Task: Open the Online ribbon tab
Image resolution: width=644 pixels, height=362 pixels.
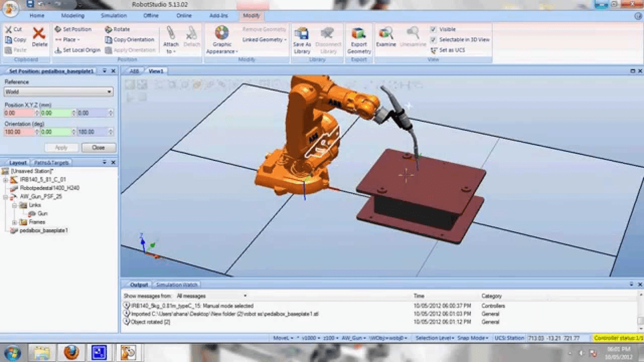Action: click(184, 16)
